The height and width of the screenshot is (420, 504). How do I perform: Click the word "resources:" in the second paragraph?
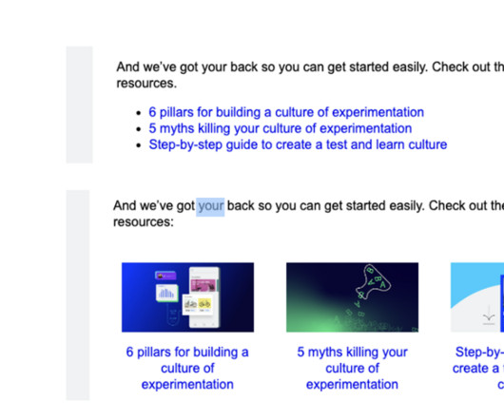(x=144, y=222)
